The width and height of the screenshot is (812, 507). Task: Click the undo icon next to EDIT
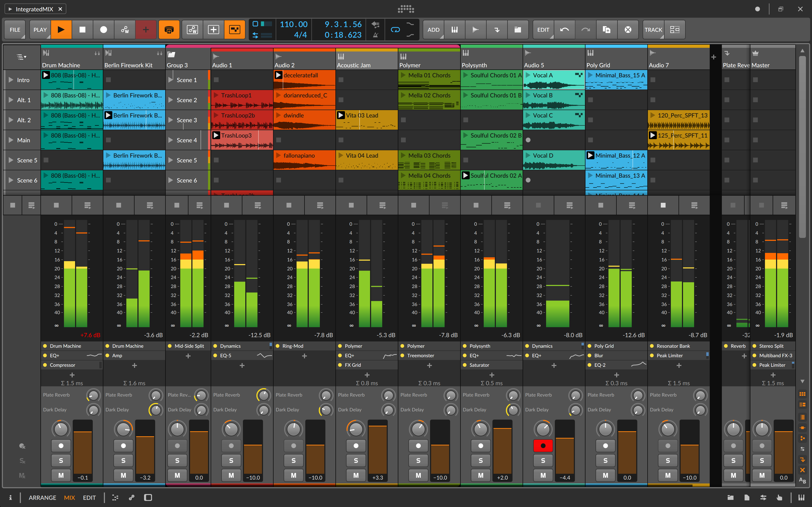tap(565, 30)
